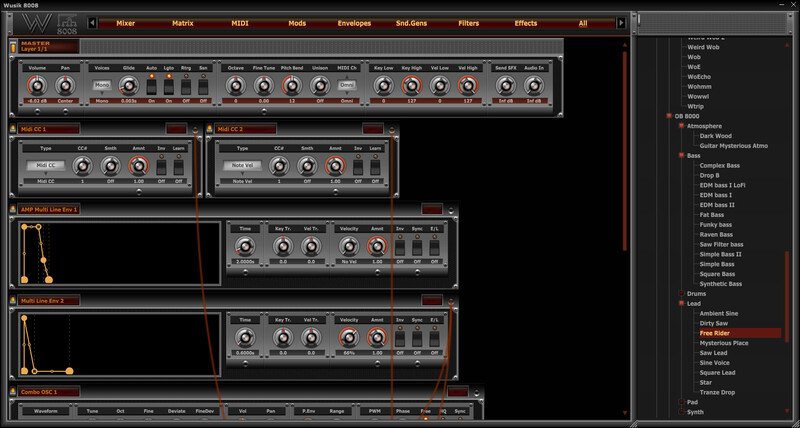Toggle the Master Auto glide switch
800x428 pixels.
point(152,86)
